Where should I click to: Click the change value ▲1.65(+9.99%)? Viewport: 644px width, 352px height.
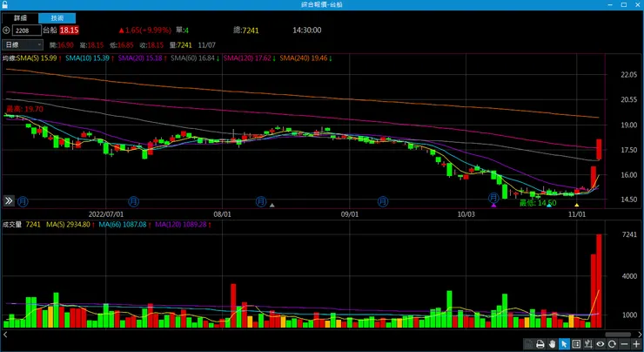(x=144, y=30)
